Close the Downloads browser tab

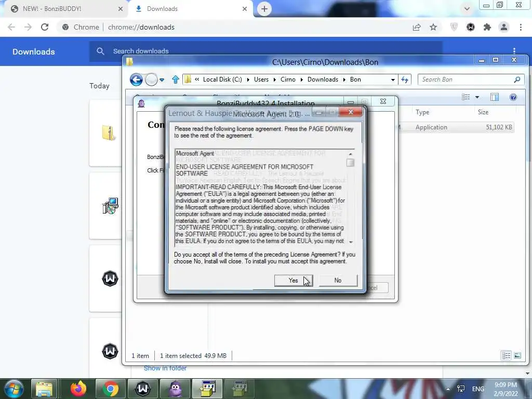pyautogui.click(x=245, y=9)
